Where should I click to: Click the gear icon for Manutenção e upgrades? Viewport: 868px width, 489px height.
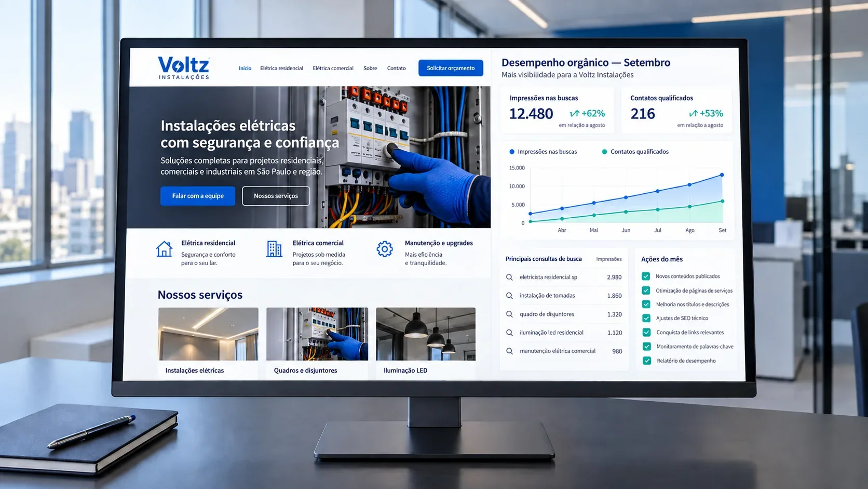(x=385, y=249)
